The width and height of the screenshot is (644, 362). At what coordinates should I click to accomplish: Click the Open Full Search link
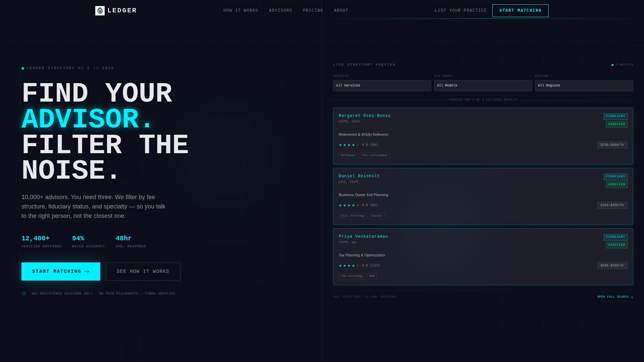click(x=615, y=297)
